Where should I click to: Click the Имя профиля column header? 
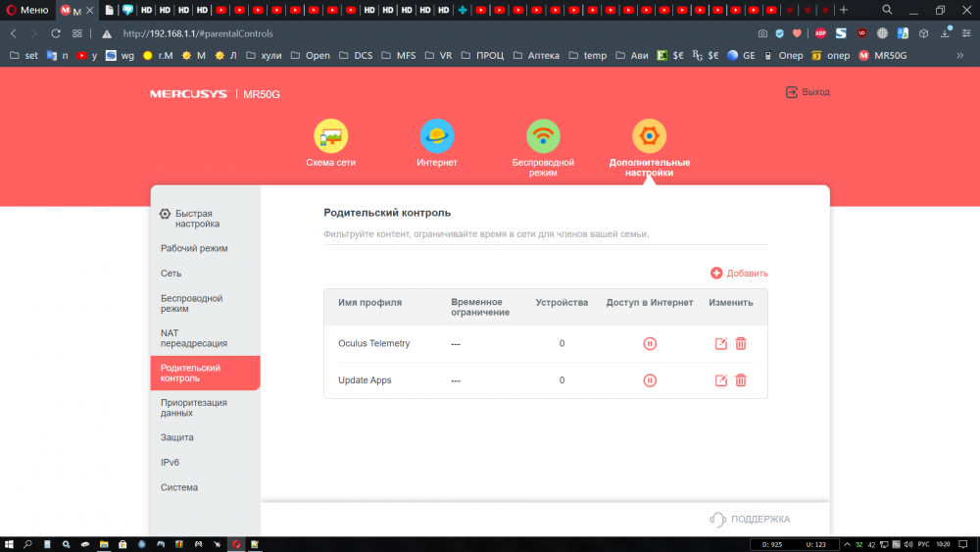pyautogui.click(x=370, y=303)
